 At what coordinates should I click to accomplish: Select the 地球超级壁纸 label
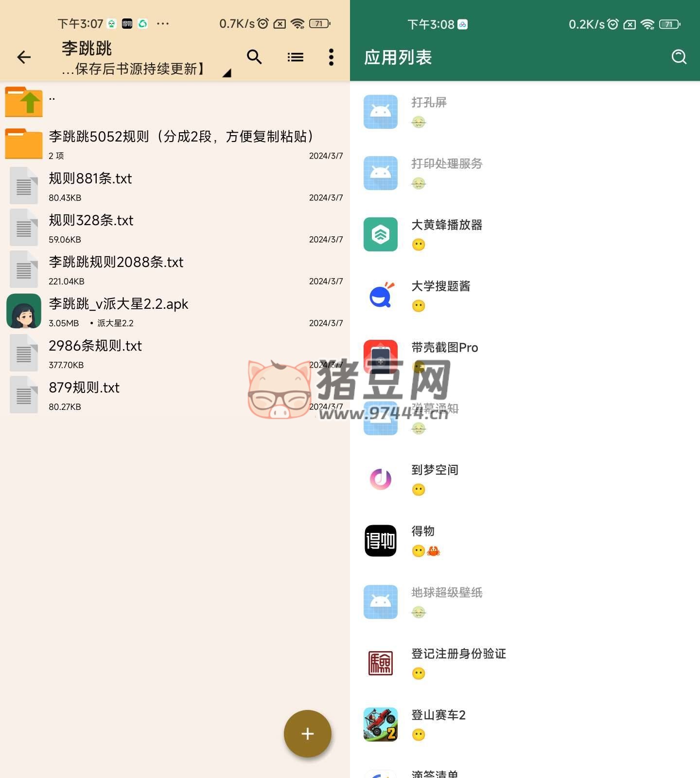(x=447, y=592)
